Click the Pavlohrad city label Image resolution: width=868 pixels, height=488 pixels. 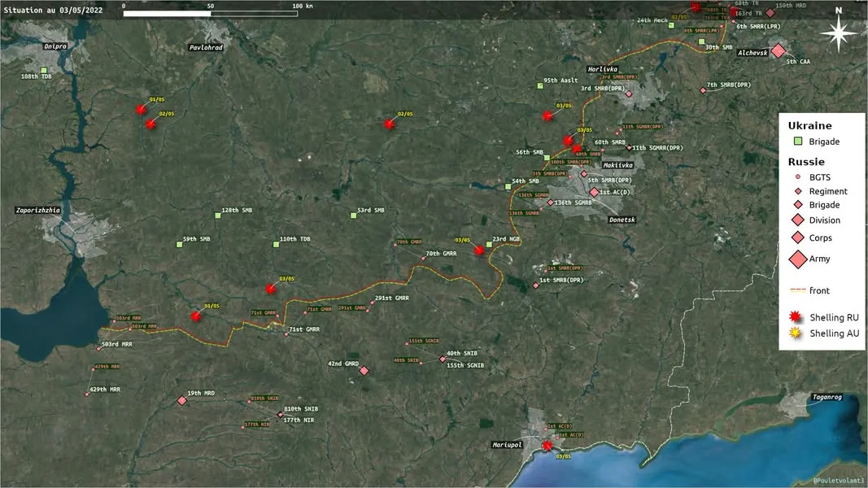tap(206, 48)
